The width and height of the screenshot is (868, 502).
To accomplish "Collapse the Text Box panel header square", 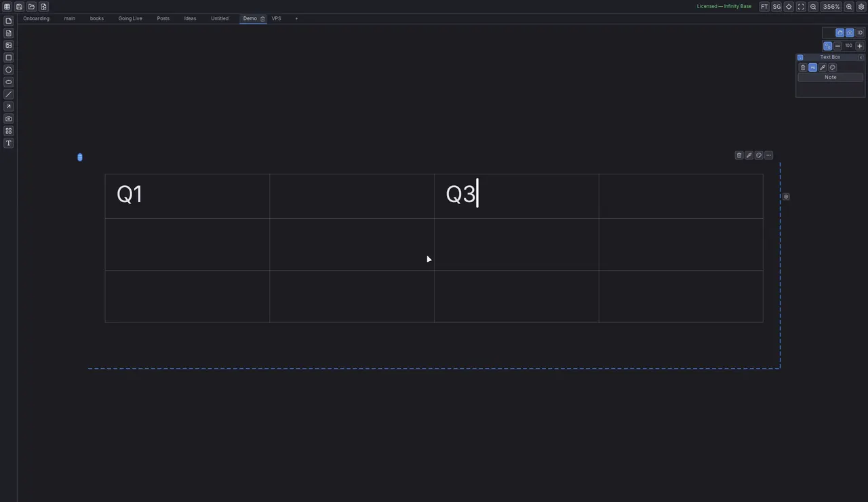I will pos(800,58).
